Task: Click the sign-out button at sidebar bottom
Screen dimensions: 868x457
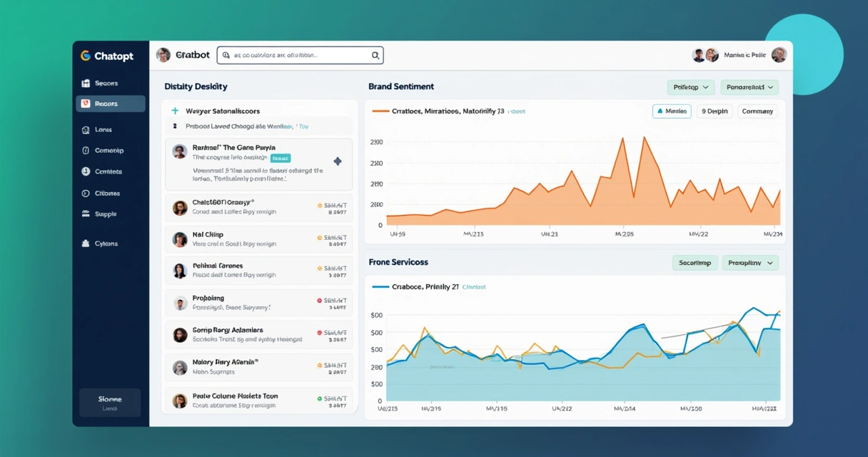Action: [x=109, y=402]
